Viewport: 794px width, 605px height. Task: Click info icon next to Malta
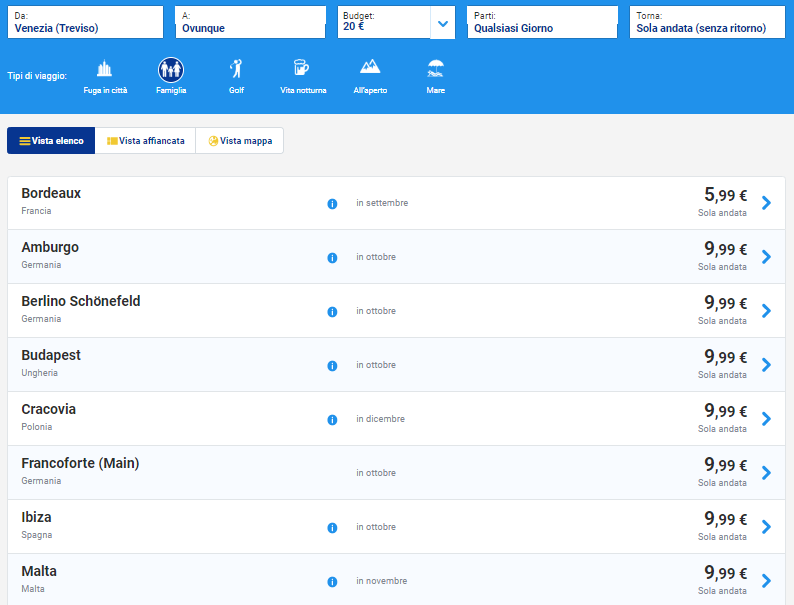332,582
